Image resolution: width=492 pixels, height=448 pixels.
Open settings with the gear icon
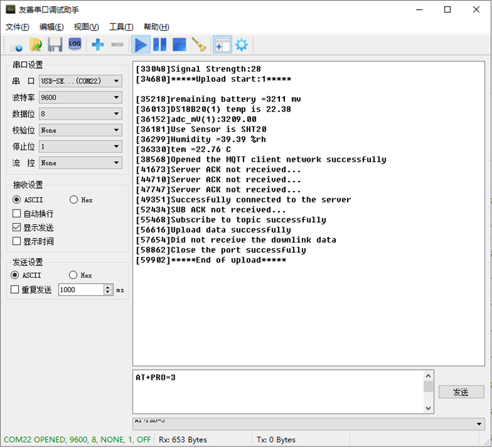tap(242, 44)
